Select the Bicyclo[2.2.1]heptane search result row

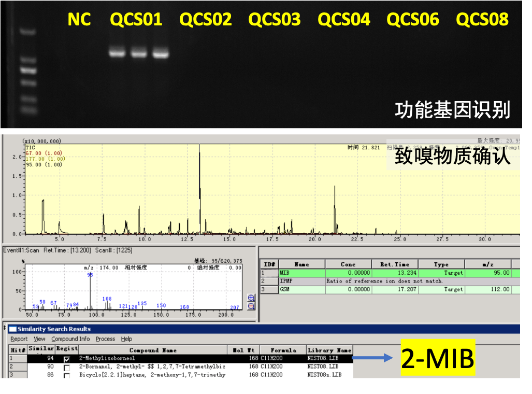152,375
